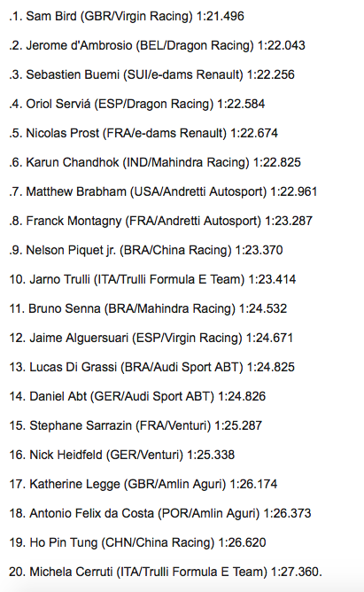This screenshot has width=364, height=592.
Task: Click Sebastien Buemi lap time 1:22.256
Action: (270, 74)
